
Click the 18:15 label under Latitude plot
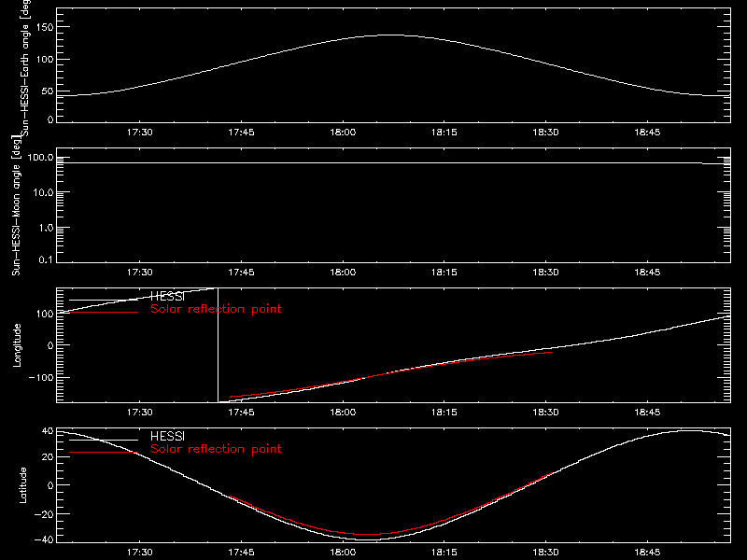(x=444, y=553)
